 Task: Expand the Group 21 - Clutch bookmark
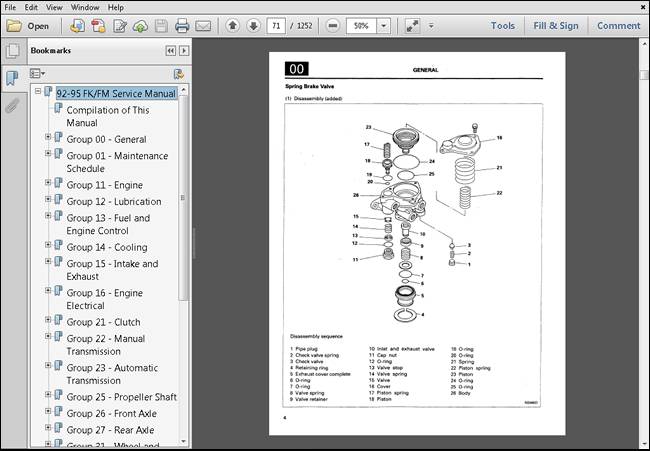tap(48, 319)
